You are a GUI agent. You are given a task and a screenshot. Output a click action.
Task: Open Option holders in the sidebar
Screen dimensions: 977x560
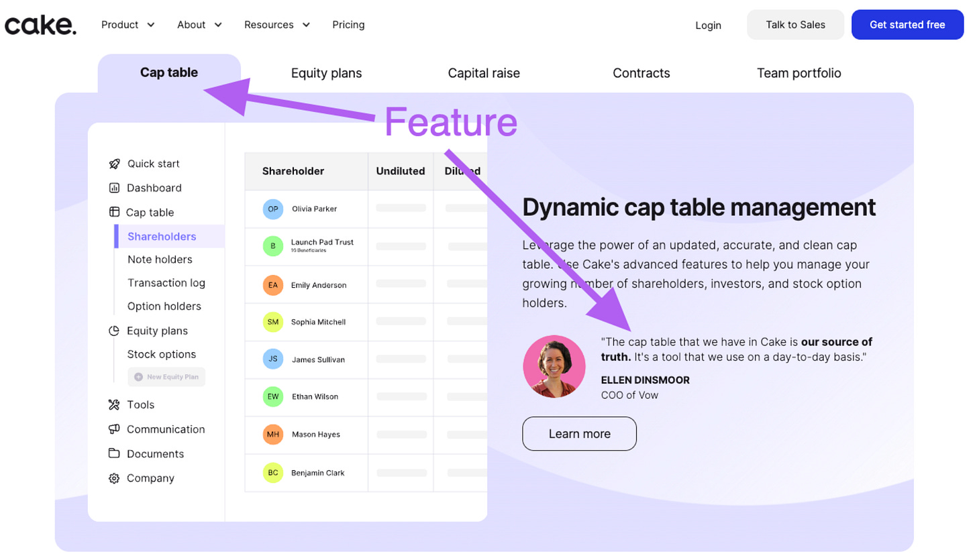[164, 306]
